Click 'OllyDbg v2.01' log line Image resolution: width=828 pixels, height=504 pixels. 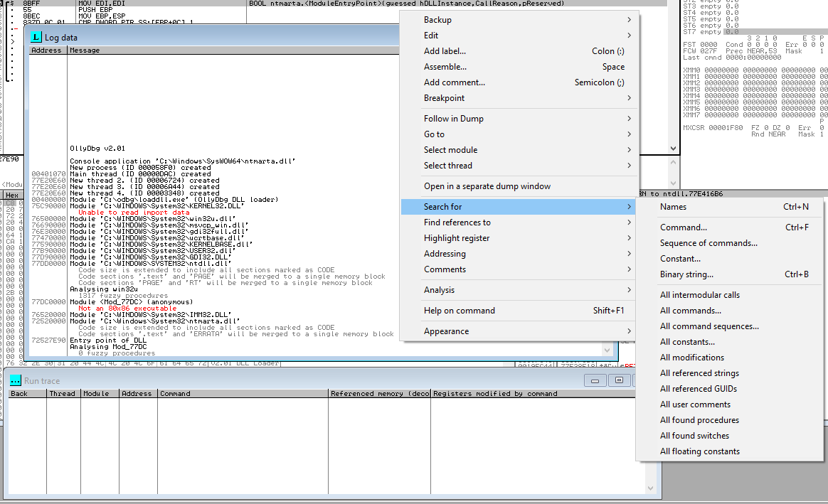[97, 149]
